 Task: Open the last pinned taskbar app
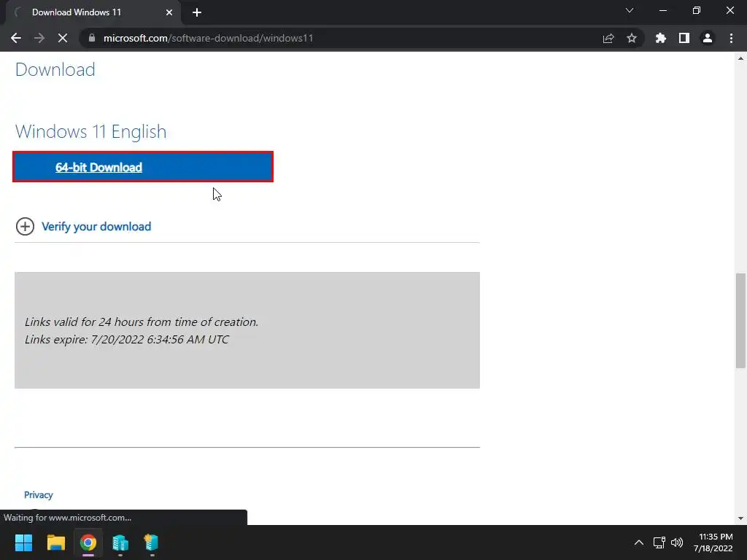click(x=152, y=542)
